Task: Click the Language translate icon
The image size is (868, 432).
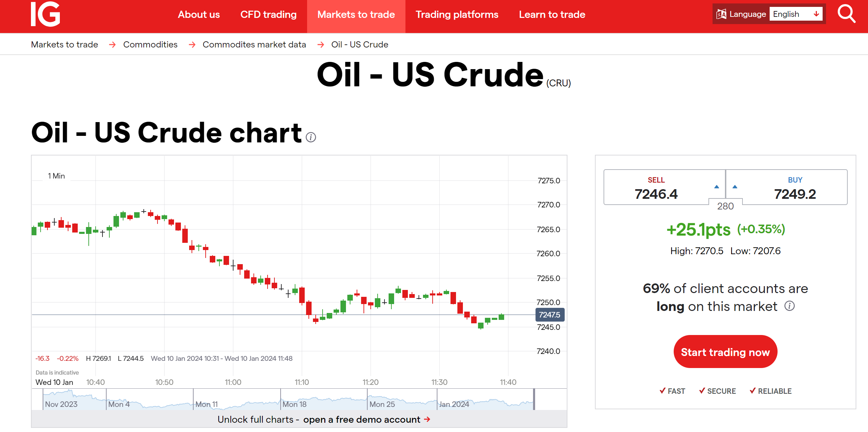Action: (721, 14)
